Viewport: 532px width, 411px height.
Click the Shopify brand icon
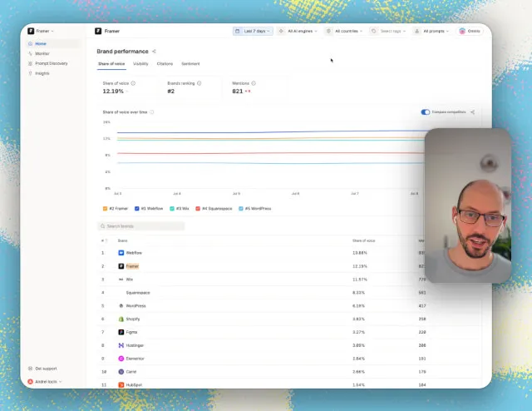pyautogui.click(x=121, y=319)
